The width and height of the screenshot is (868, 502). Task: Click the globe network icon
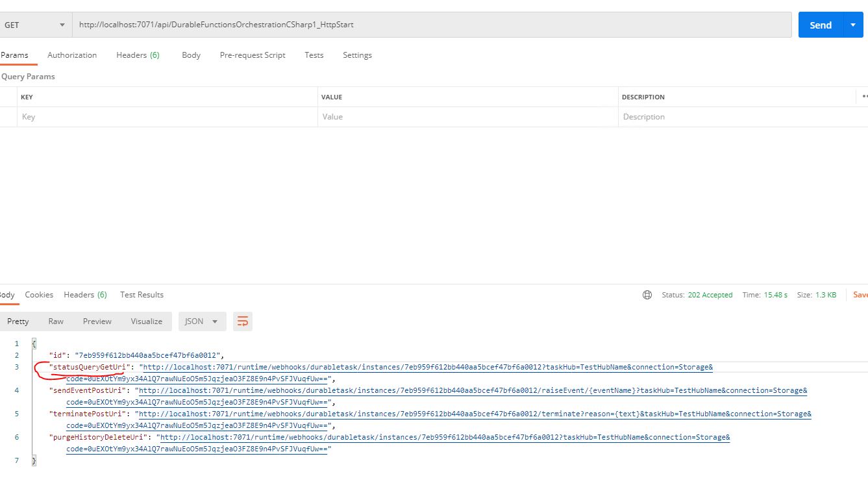click(x=647, y=295)
